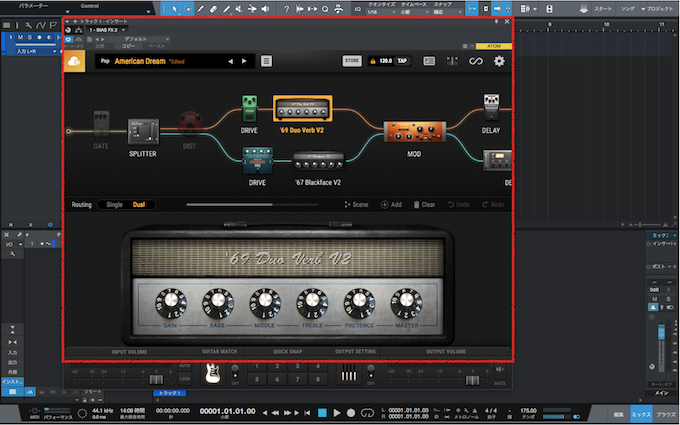The height and width of the screenshot is (425, 680).
Task: Select the '67 Blackface V2 amp in chain
Action: 318,161
